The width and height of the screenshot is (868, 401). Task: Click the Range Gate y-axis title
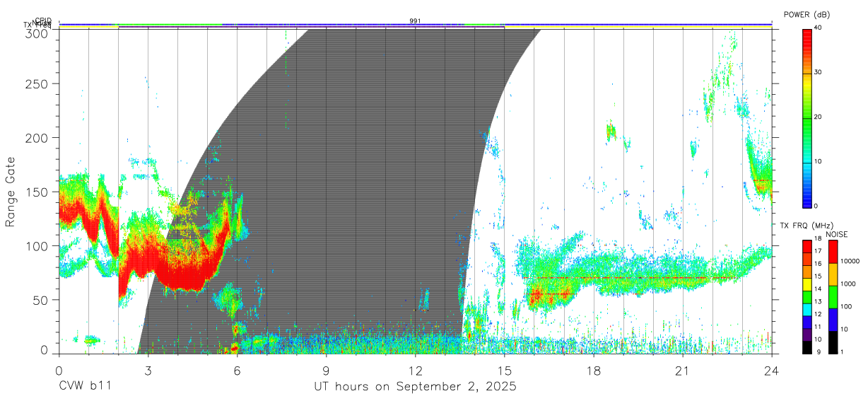(x=11, y=192)
